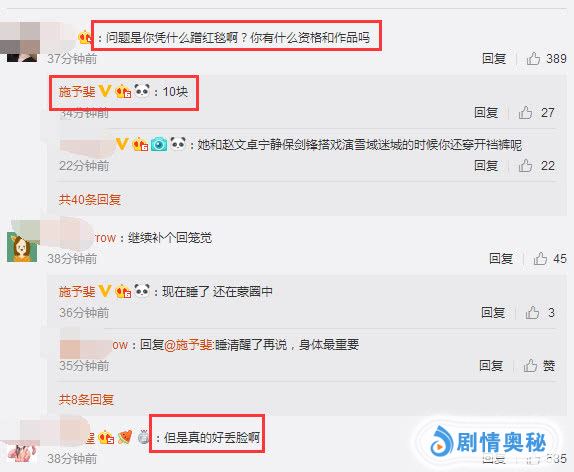Click the camera badge icon in reply

tap(159, 144)
